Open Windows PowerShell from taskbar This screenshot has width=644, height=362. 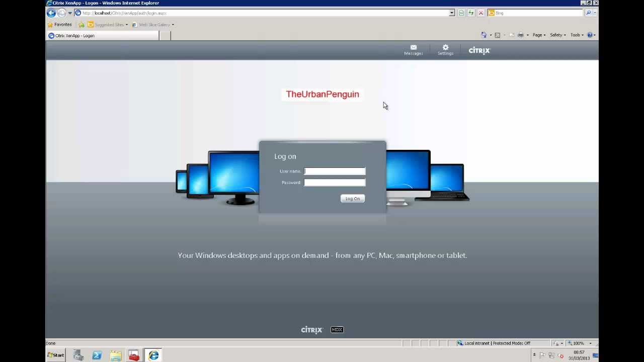pyautogui.click(x=97, y=355)
